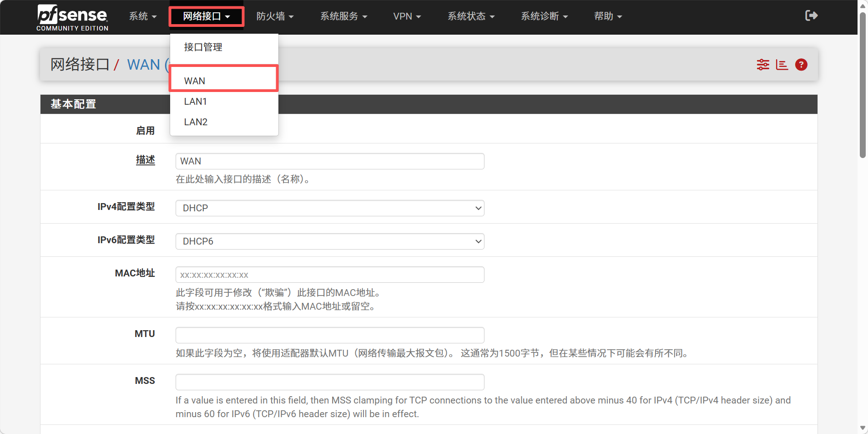Select 接口管理 from the dropdown menu
Image resolution: width=868 pixels, height=434 pixels.
click(x=203, y=47)
